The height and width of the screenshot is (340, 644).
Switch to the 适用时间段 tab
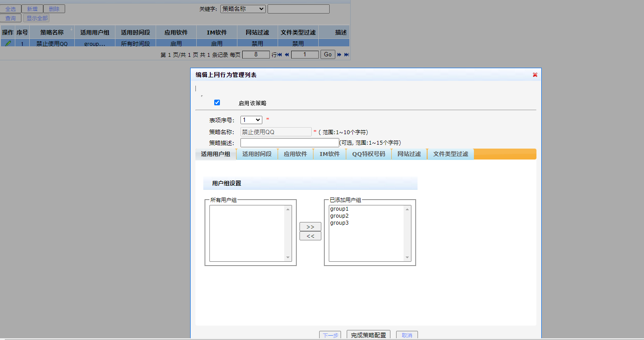coord(257,154)
